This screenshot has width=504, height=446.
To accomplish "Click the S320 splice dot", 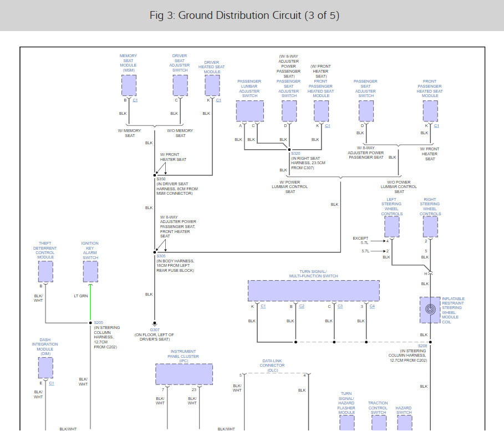I will pos(289,150).
